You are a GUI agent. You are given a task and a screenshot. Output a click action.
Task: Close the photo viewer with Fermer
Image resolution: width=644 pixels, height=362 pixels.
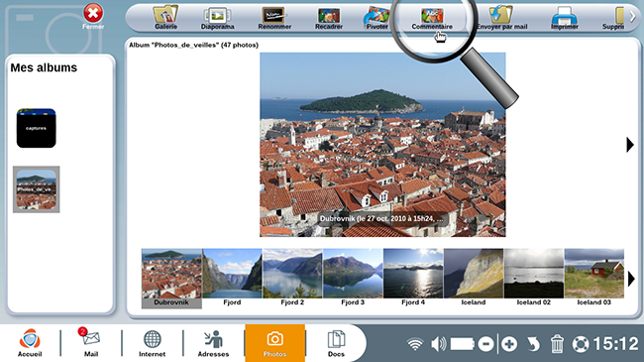click(x=93, y=17)
